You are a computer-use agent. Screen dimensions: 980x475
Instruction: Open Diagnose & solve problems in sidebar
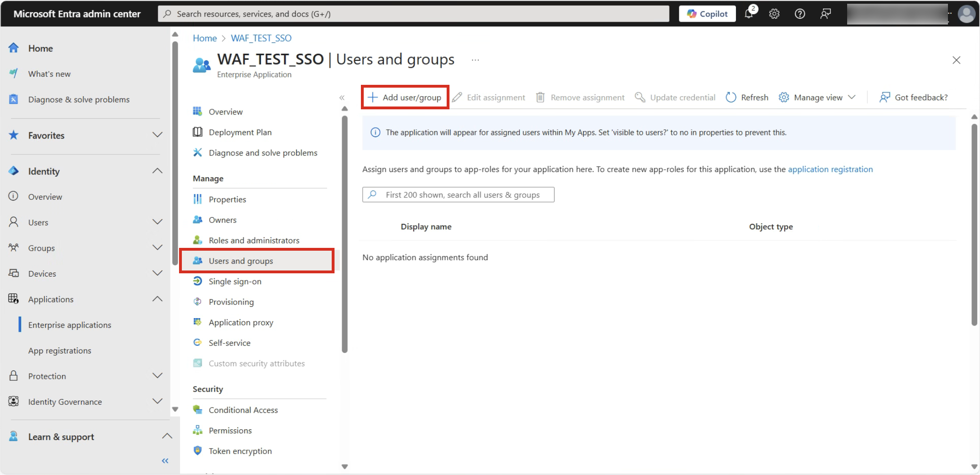79,99
